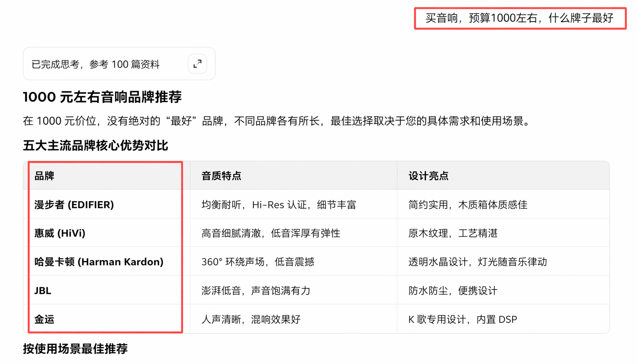Select the user question message bubble
Screen dimensions: 637x364
click(x=520, y=18)
